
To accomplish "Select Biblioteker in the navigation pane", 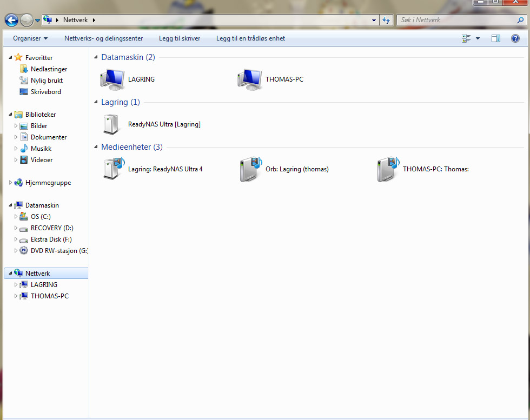I will [x=41, y=115].
